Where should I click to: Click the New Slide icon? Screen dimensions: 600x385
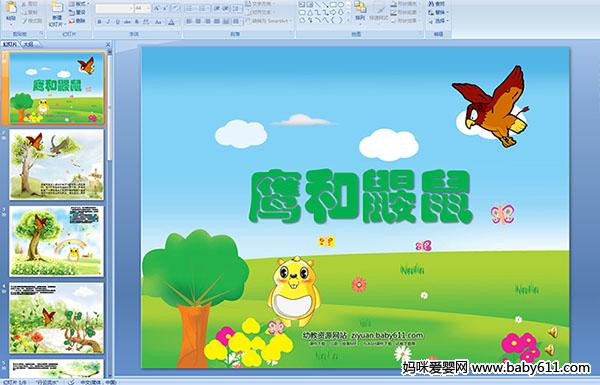57,8
